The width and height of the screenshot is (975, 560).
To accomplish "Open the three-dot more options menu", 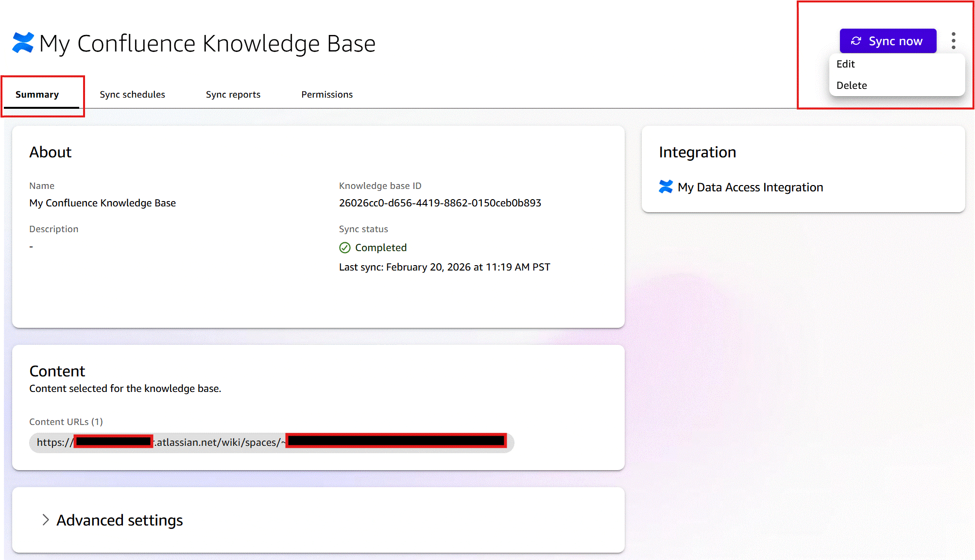I will tap(954, 41).
